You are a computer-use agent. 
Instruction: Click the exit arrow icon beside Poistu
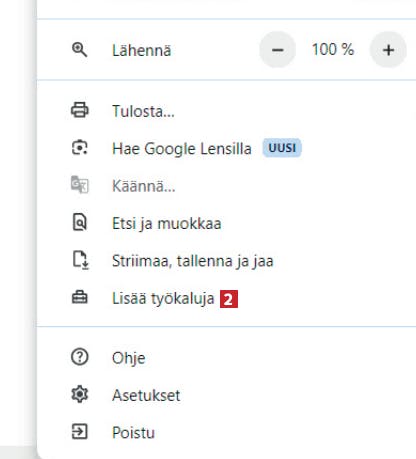coord(80,432)
